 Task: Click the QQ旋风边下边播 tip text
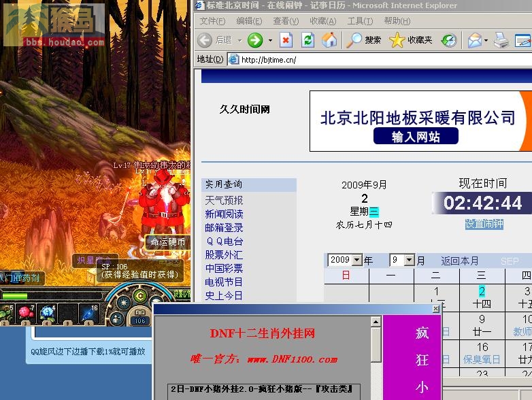coord(88,352)
